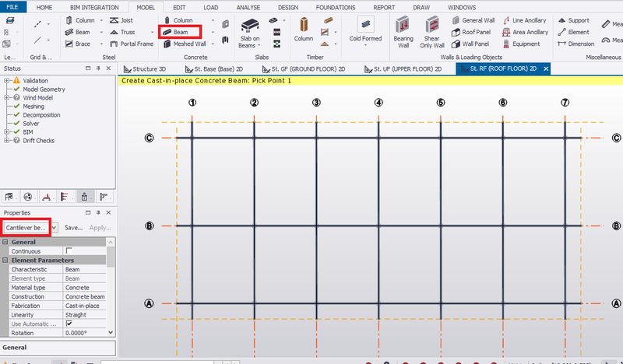Pick the Portal Frame tool
Viewport: 623px width, 364px height.
tap(132, 44)
